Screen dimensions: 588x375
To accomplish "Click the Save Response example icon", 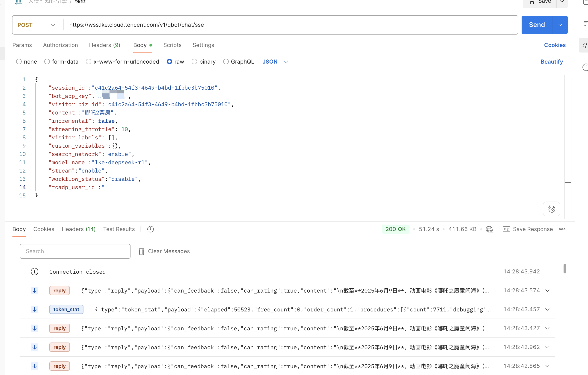I will point(506,229).
